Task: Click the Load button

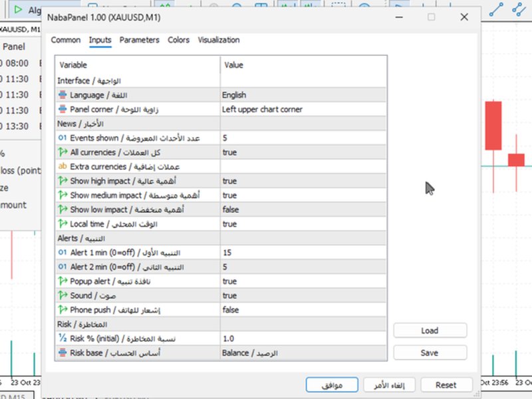Action: tap(430, 331)
